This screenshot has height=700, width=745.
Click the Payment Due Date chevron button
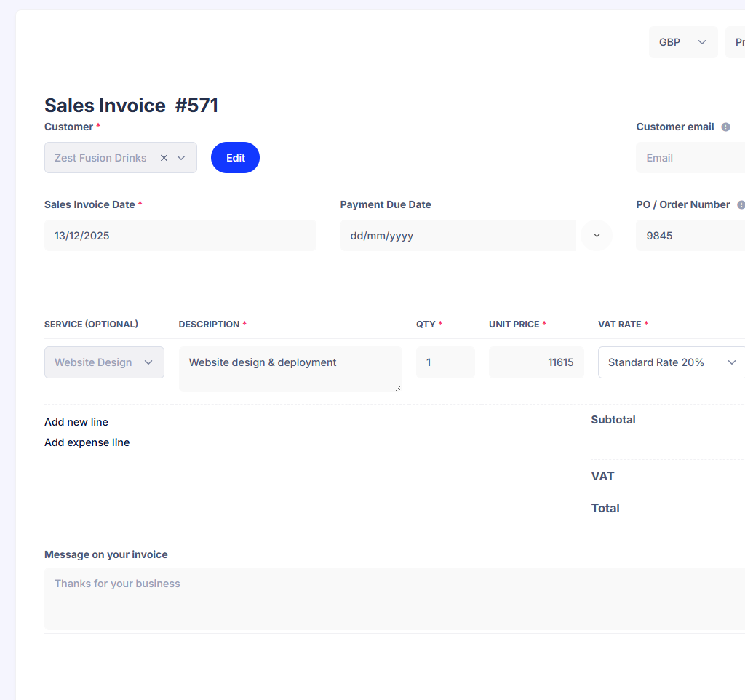pyautogui.click(x=597, y=235)
